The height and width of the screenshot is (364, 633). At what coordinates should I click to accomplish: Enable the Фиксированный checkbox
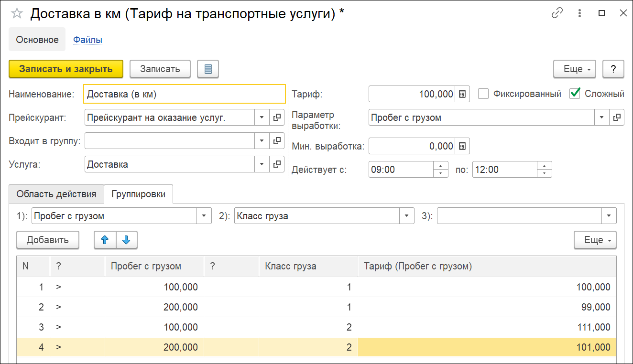tap(483, 94)
